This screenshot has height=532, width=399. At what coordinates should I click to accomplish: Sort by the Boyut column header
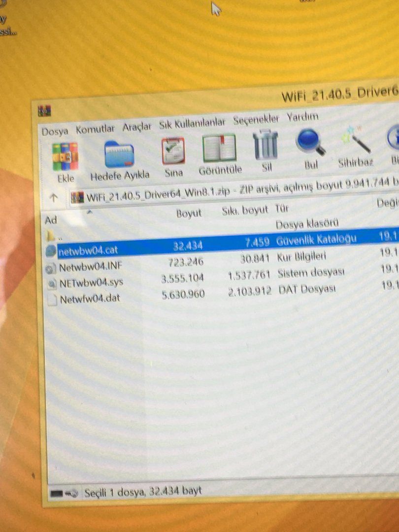(189, 213)
